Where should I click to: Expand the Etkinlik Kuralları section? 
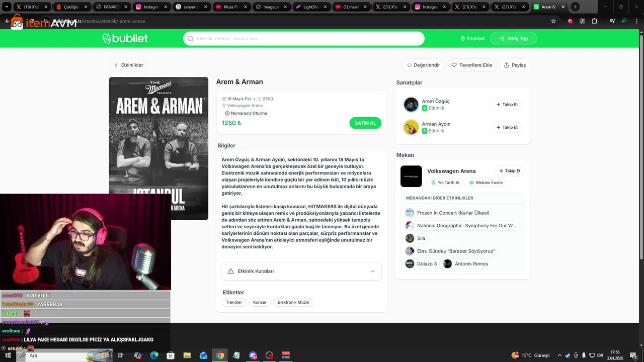(x=302, y=271)
